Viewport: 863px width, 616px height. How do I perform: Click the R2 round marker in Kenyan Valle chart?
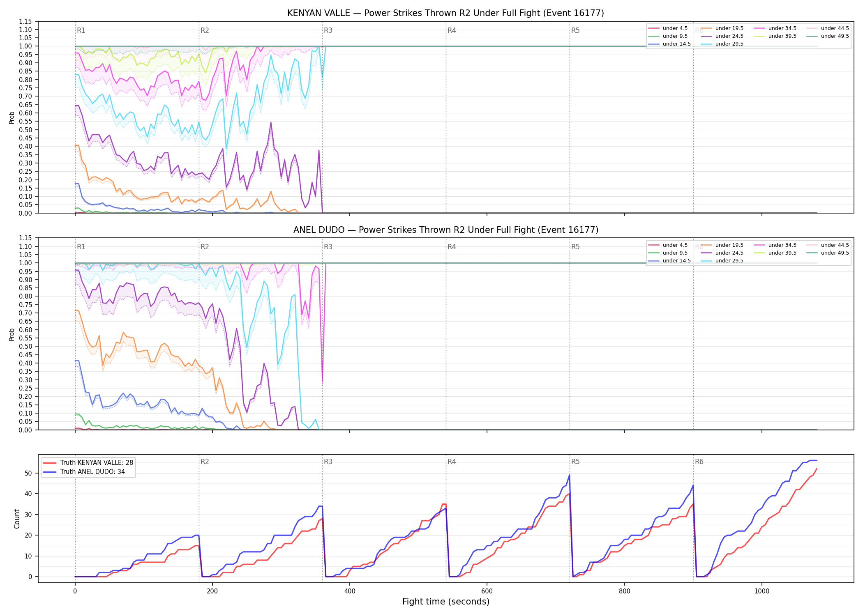coord(205,30)
